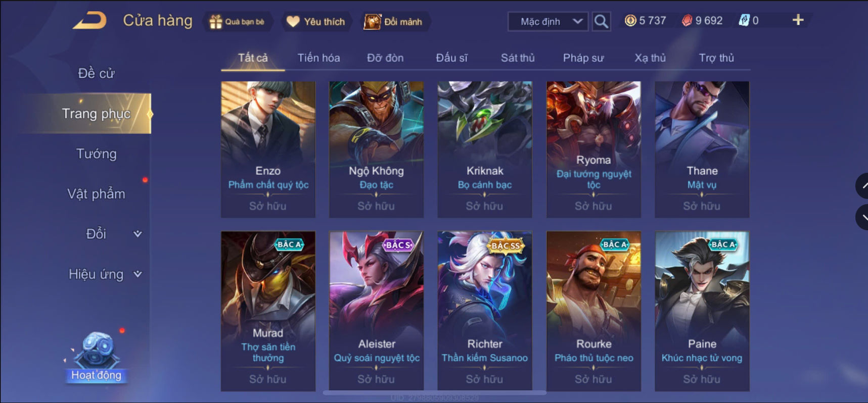Click the horizontal scrollbar below the skins
The height and width of the screenshot is (403, 868).
point(435,392)
